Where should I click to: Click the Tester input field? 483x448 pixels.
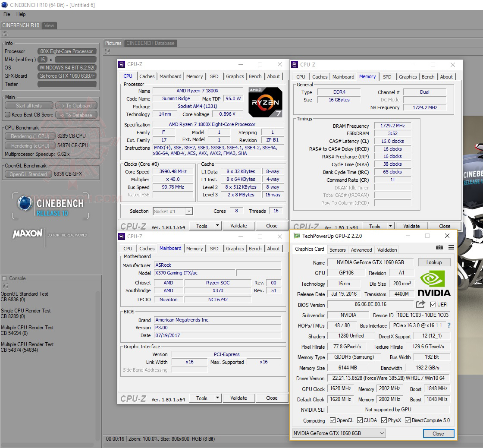click(67, 84)
